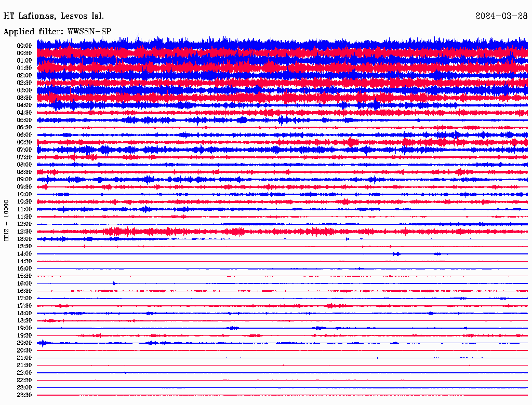Select the 03:00 time row label
532x405 pixels.
coord(24,90)
